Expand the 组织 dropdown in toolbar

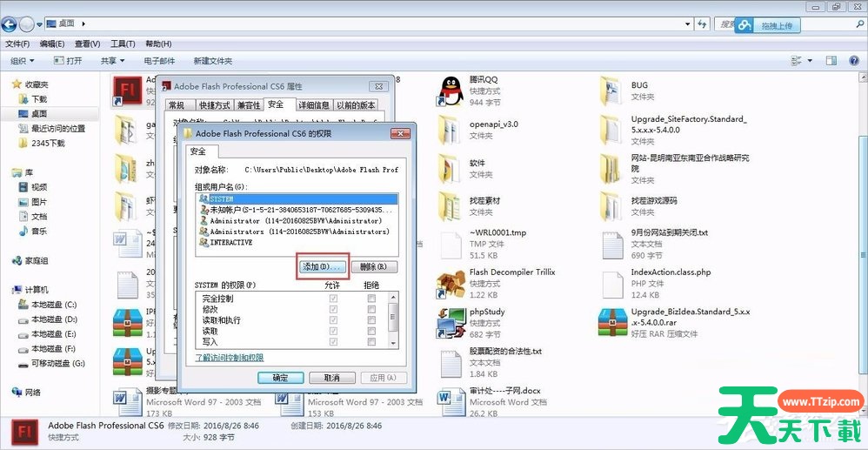point(22,61)
